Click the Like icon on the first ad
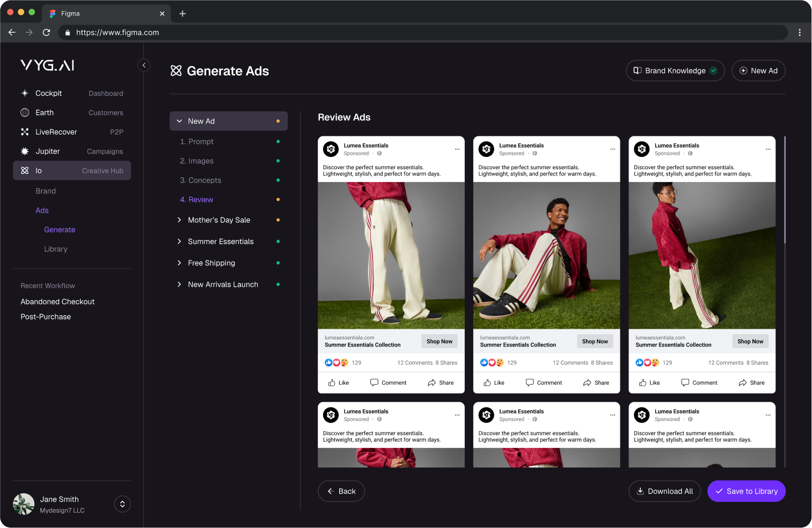The image size is (812, 528). (x=332, y=382)
